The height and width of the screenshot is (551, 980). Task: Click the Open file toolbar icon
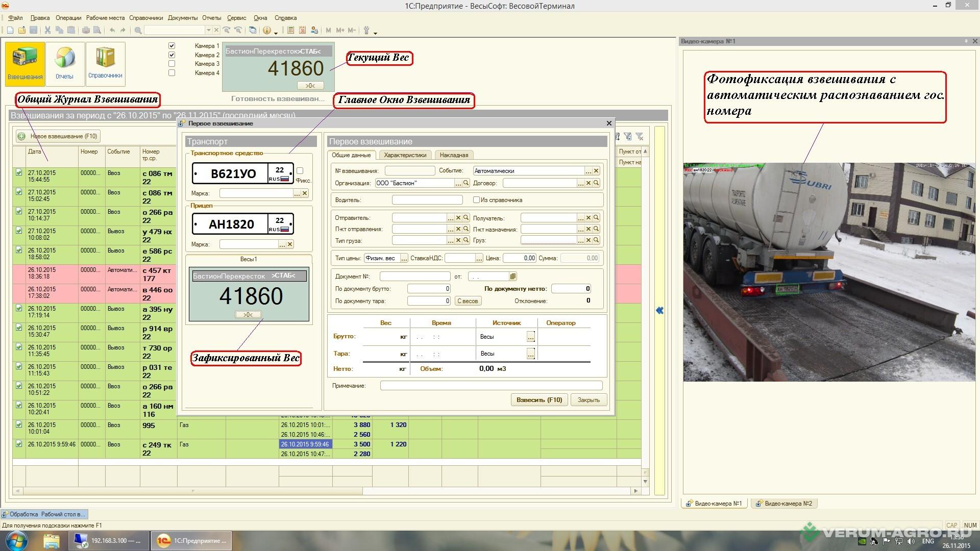pos(22,31)
